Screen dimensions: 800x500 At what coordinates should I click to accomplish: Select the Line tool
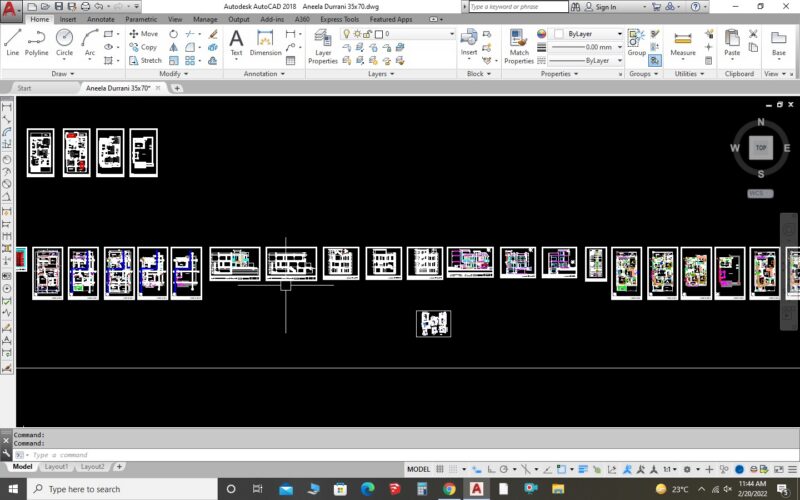coord(12,42)
